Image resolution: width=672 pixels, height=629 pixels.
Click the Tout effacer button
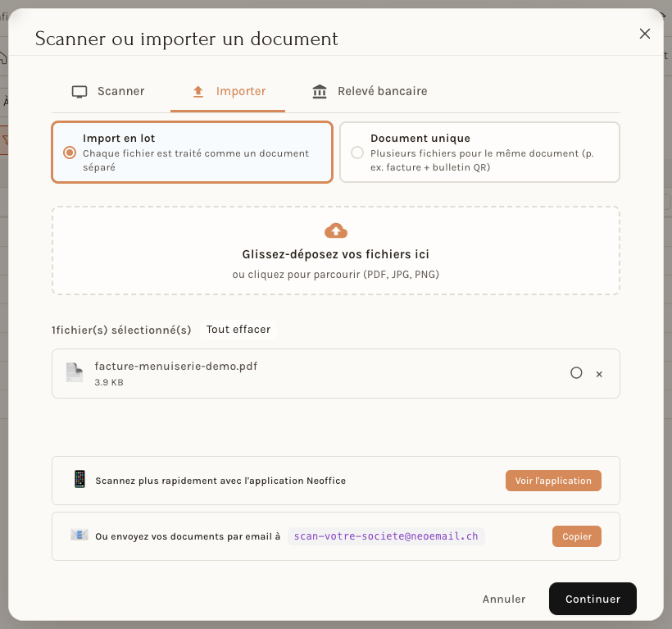pyautogui.click(x=238, y=330)
